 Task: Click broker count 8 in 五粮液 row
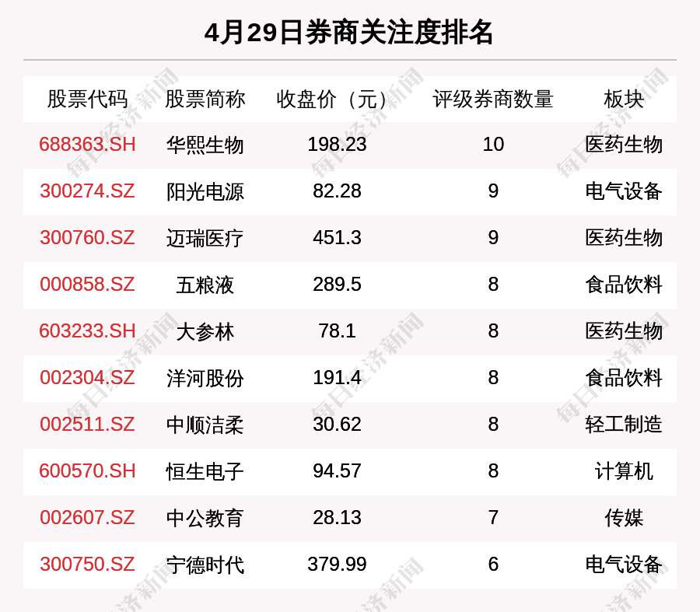tap(493, 285)
